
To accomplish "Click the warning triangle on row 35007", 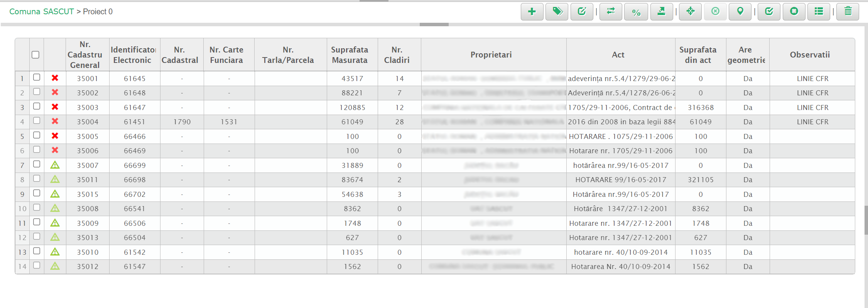I will click(x=55, y=165).
